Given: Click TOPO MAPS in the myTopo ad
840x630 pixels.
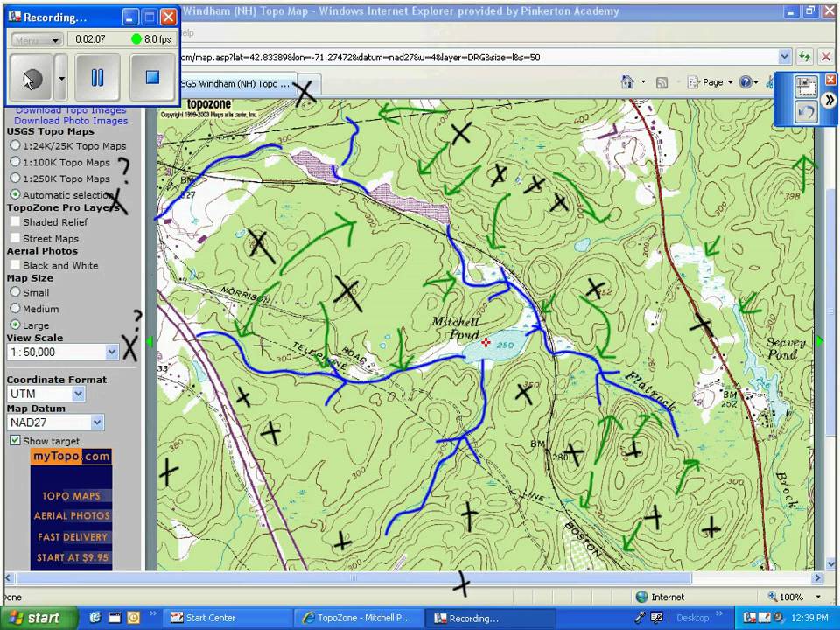Looking at the screenshot, I should pyautogui.click(x=71, y=496).
